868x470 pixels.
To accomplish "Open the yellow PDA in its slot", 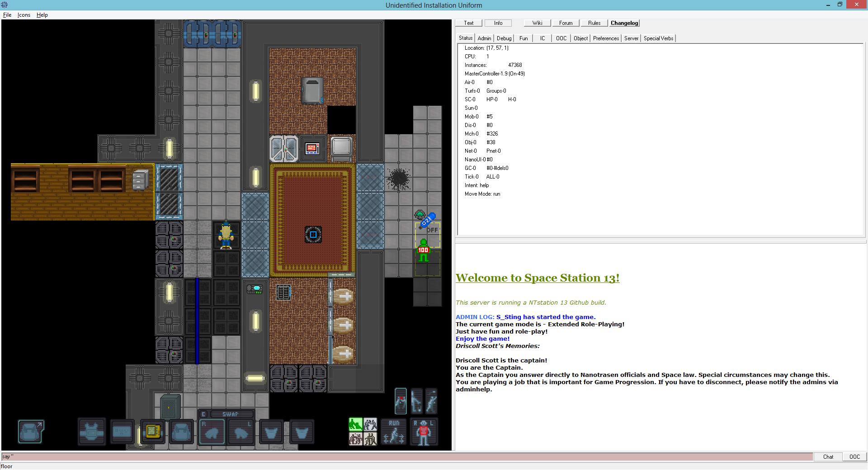I will pyautogui.click(x=152, y=432).
